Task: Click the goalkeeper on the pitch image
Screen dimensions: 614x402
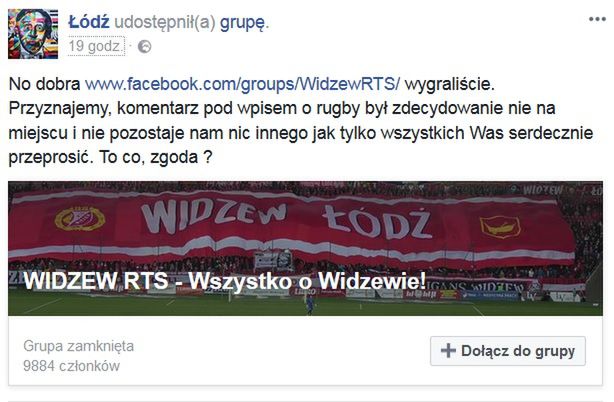Action: coord(310,304)
